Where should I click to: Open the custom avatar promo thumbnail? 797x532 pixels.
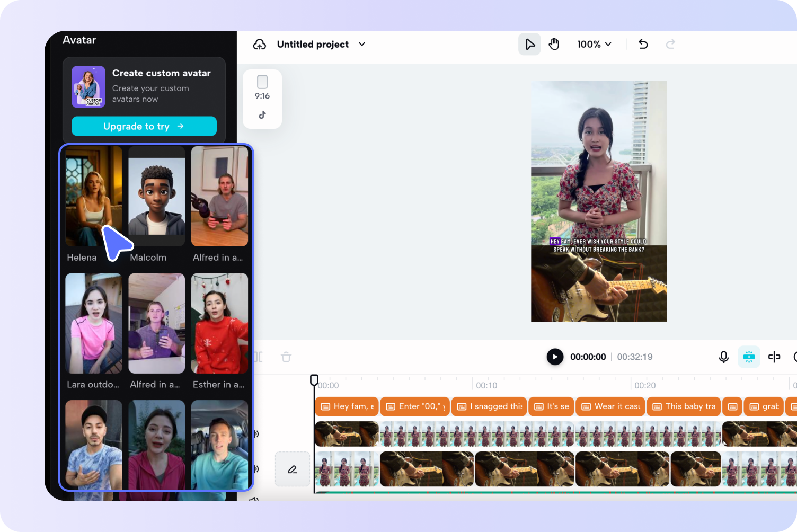pos(88,86)
